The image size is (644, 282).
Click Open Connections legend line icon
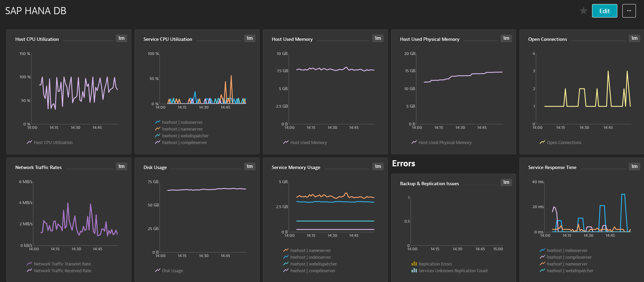[542, 142]
